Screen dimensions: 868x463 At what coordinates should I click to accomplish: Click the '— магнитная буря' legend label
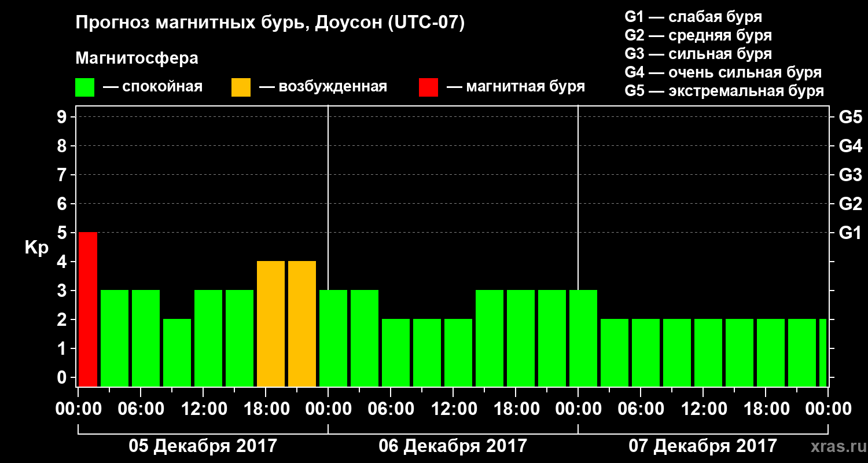click(516, 87)
